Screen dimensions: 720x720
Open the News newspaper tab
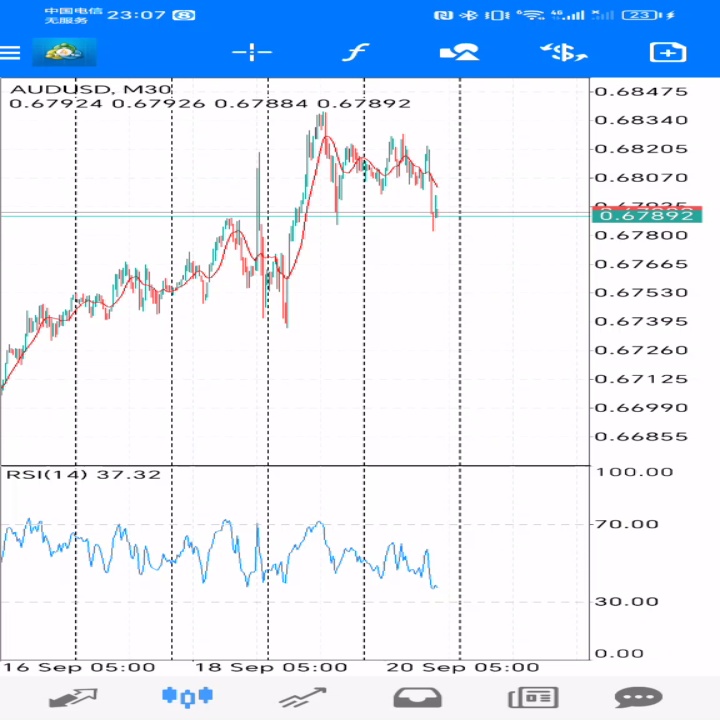(x=532, y=697)
